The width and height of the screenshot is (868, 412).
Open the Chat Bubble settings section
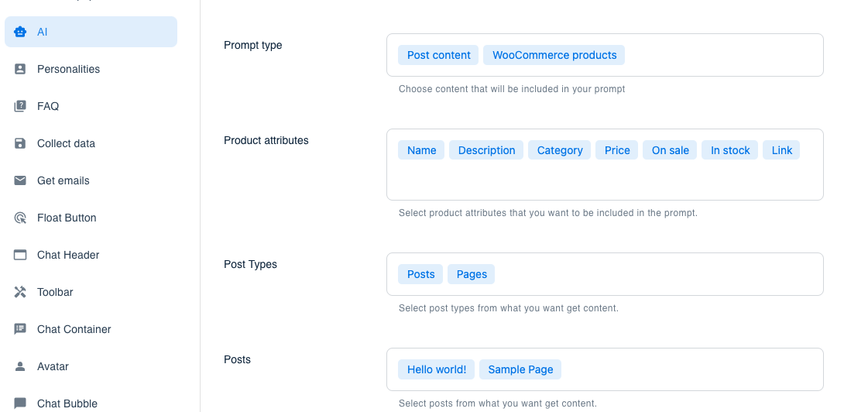click(67, 403)
